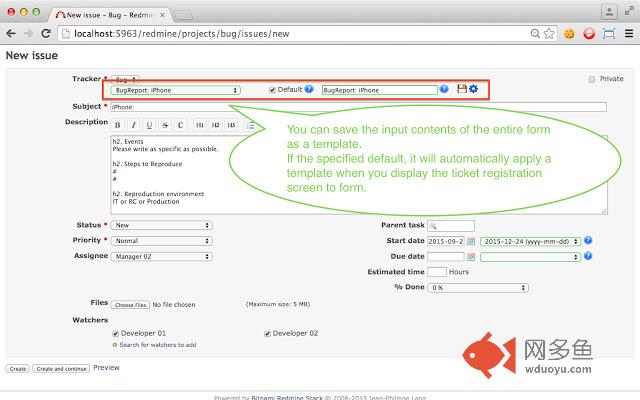The width and height of the screenshot is (640, 400).
Task: Click help icon after template name field
Action: [444, 89]
